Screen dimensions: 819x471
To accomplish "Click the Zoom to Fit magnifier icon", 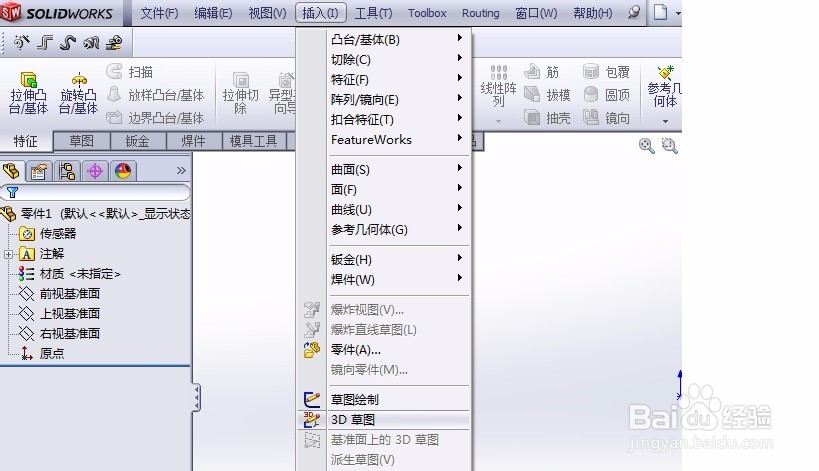I will pos(647,146).
